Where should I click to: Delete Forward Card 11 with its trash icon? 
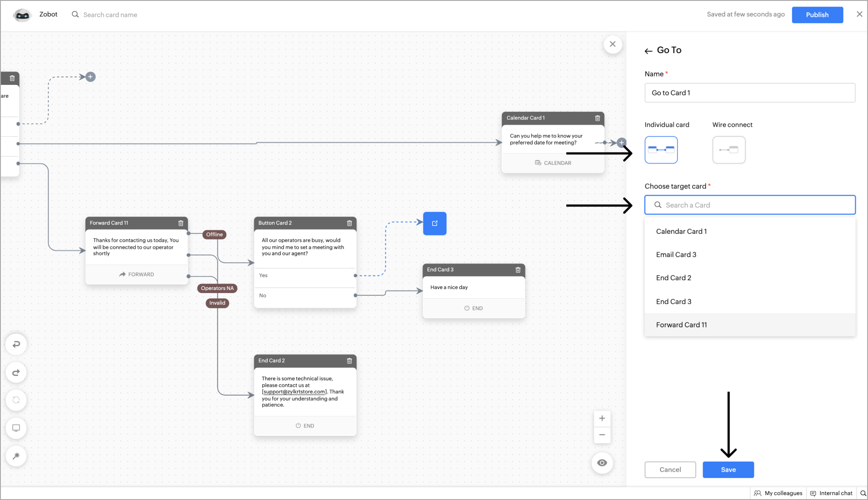181,223
